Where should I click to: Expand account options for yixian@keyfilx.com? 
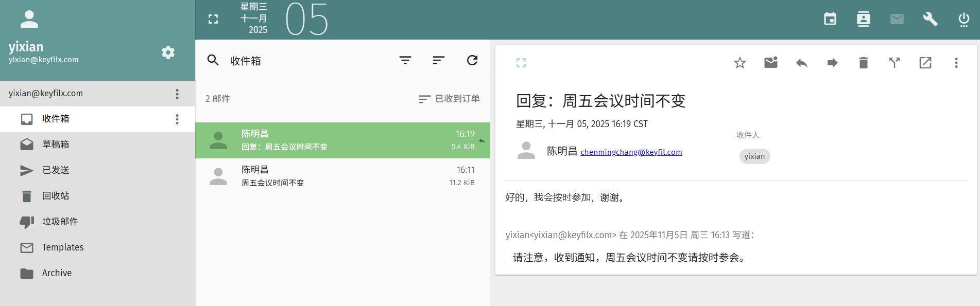[x=177, y=94]
